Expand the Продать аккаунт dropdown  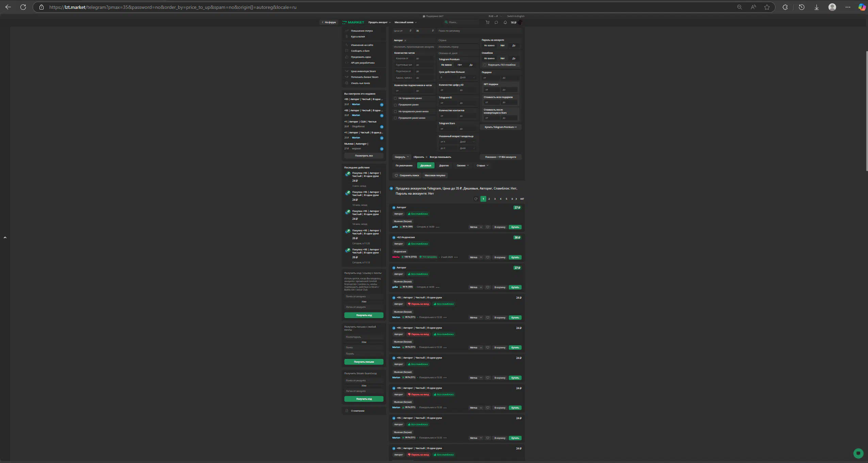[379, 22]
